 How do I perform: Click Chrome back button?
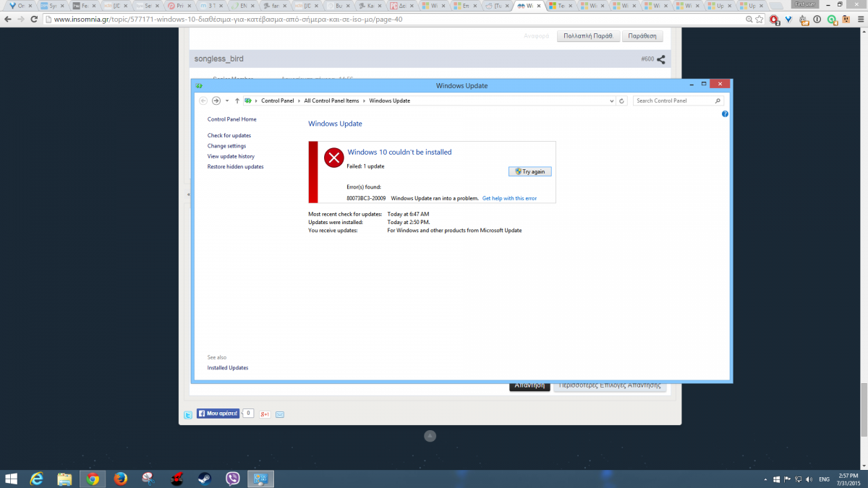coord(7,20)
